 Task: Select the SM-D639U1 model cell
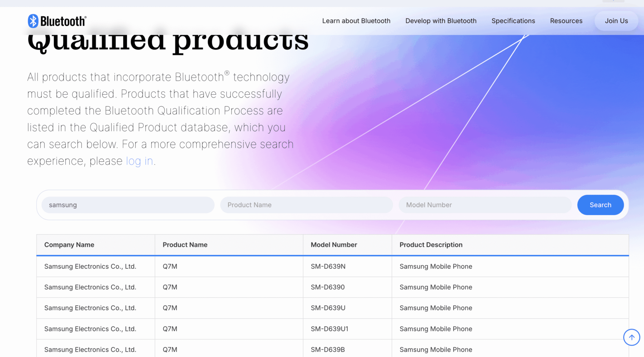[x=329, y=329]
